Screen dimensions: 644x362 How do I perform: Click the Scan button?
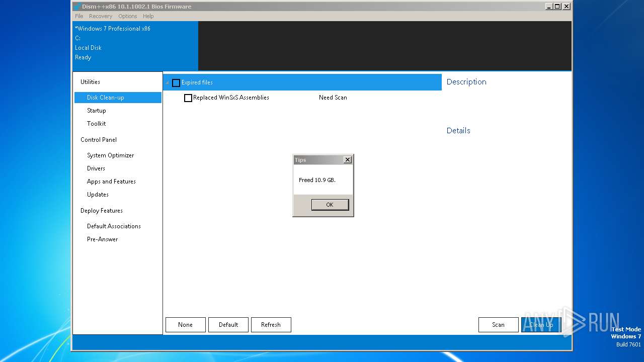[x=498, y=325]
